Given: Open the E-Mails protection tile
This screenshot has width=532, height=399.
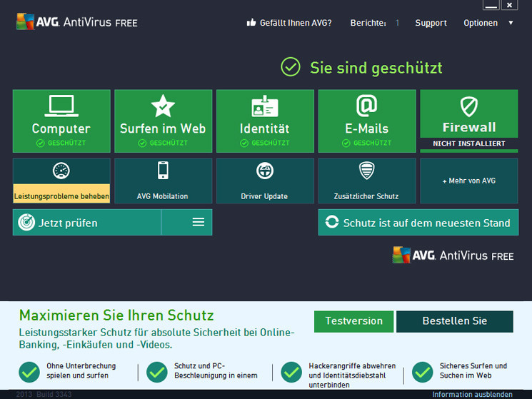Looking at the screenshot, I should tap(366, 121).
